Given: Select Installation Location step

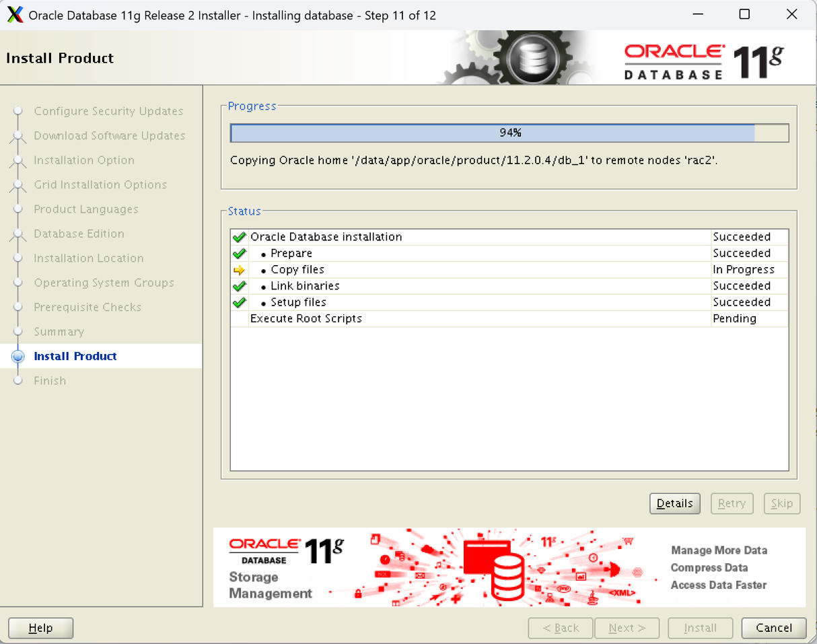Looking at the screenshot, I should pos(89,258).
